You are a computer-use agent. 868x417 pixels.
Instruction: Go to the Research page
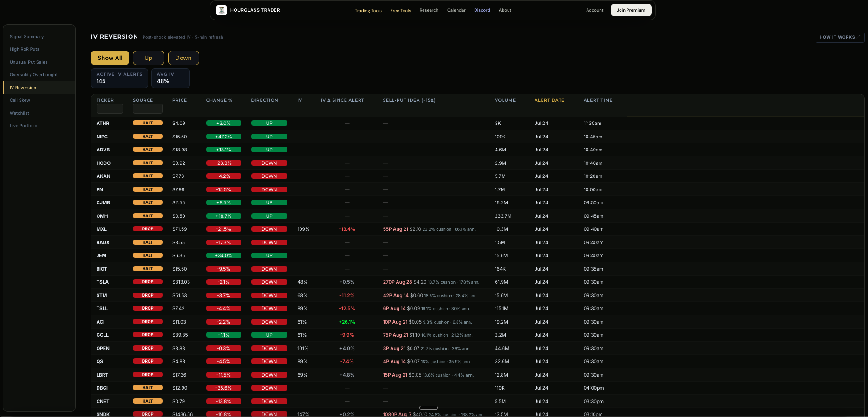tap(429, 10)
